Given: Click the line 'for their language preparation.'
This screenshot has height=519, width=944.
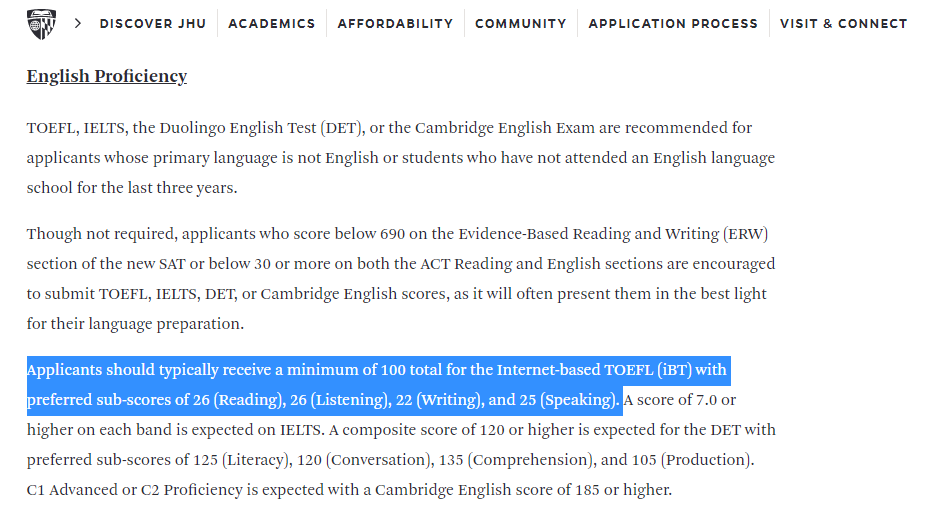Looking at the screenshot, I should click(135, 324).
